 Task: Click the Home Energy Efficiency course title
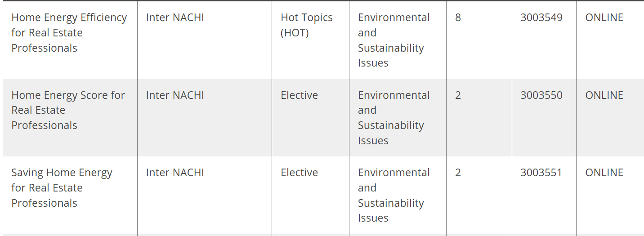coord(69,33)
